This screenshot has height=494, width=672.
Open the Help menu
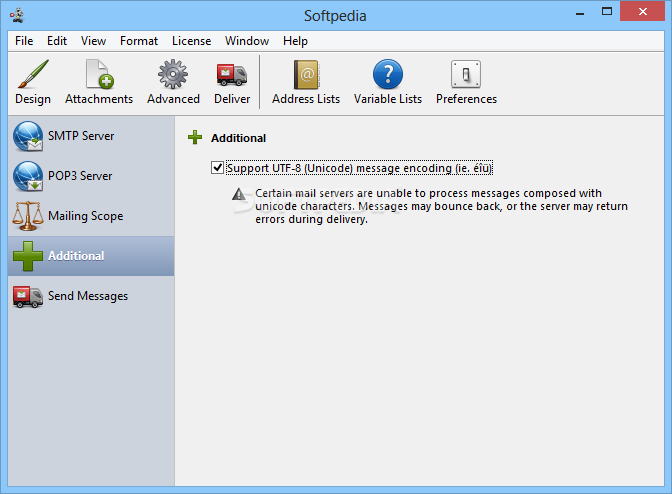pyautogui.click(x=295, y=41)
